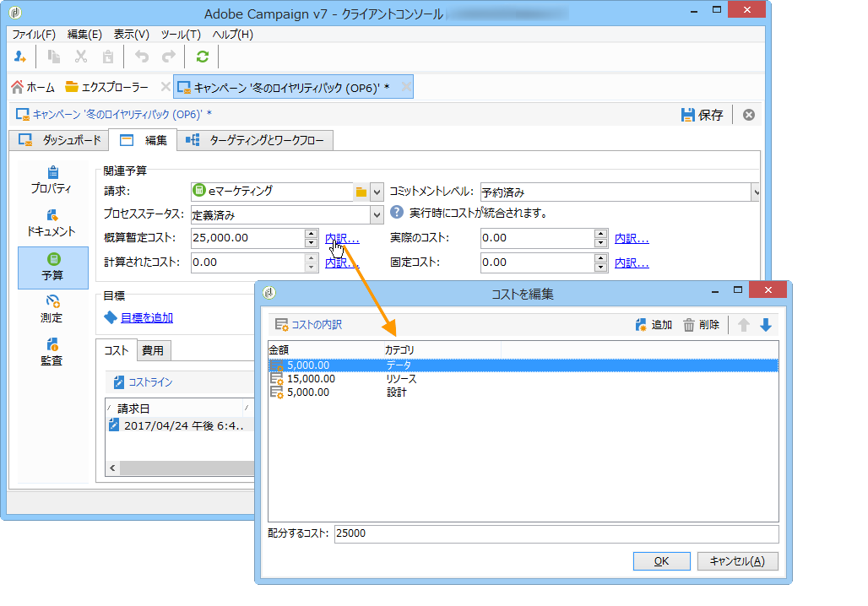Click OK in コストを編集 dialog

[661, 561]
